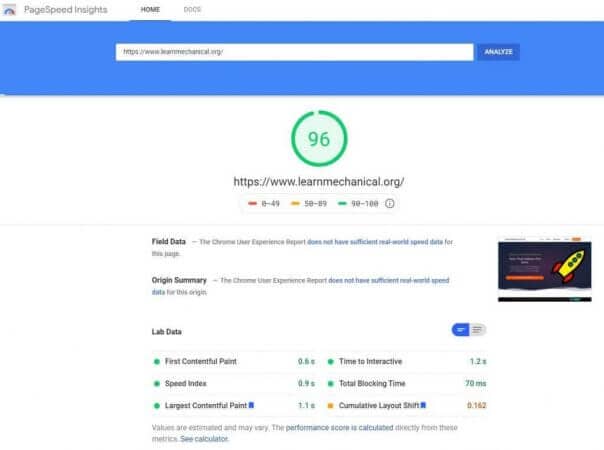604x450 pixels.
Task: Switch Lab Data to expanded list view
Action: [478, 330]
